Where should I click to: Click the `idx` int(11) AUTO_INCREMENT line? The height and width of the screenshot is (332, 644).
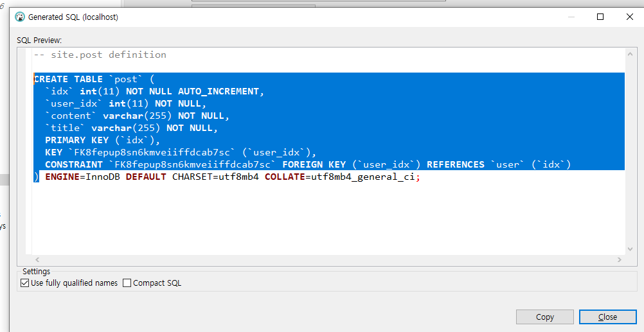pos(154,92)
